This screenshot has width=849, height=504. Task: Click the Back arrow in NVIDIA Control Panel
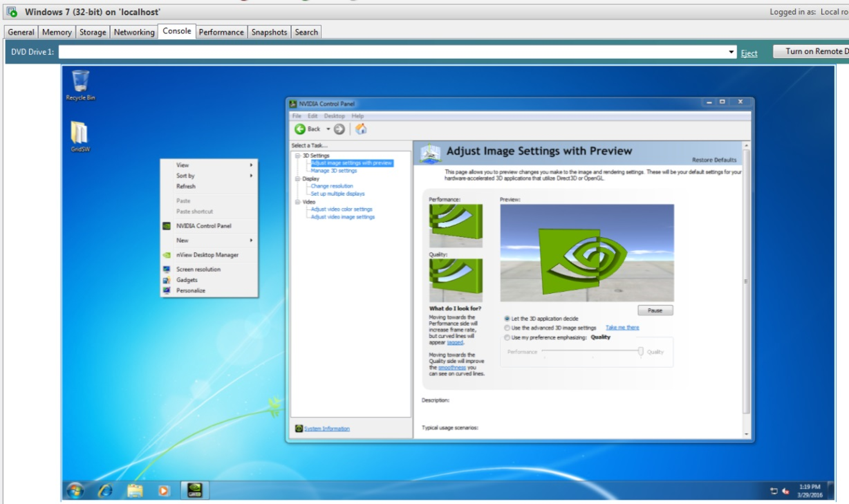(x=300, y=129)
